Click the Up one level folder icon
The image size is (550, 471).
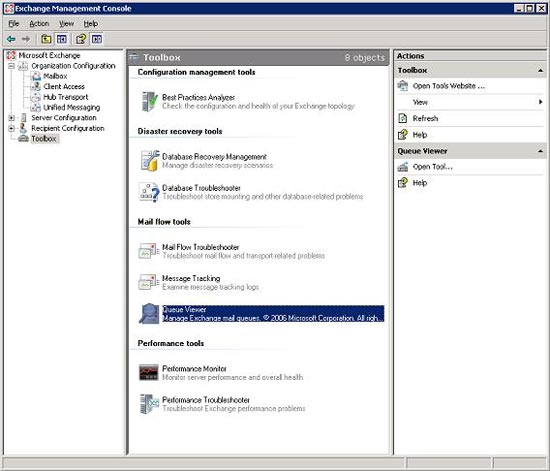pos(46,39)
